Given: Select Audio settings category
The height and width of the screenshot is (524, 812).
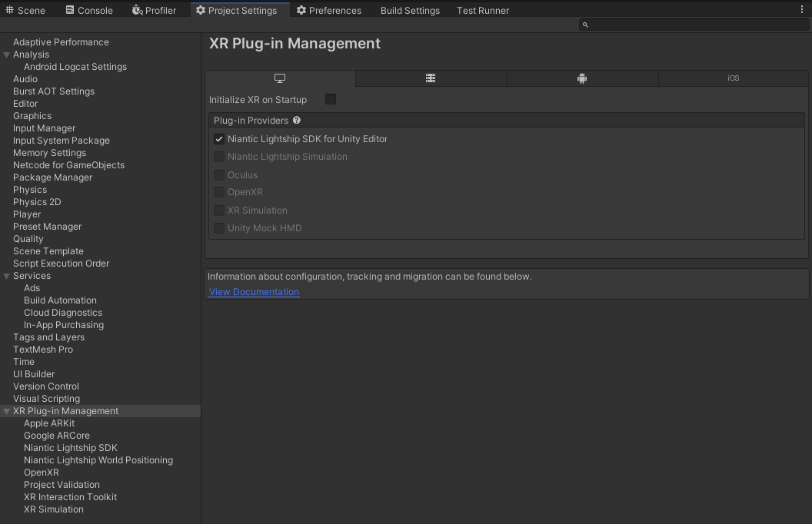Looking at the screenshot, I should [x=25, y=79].
